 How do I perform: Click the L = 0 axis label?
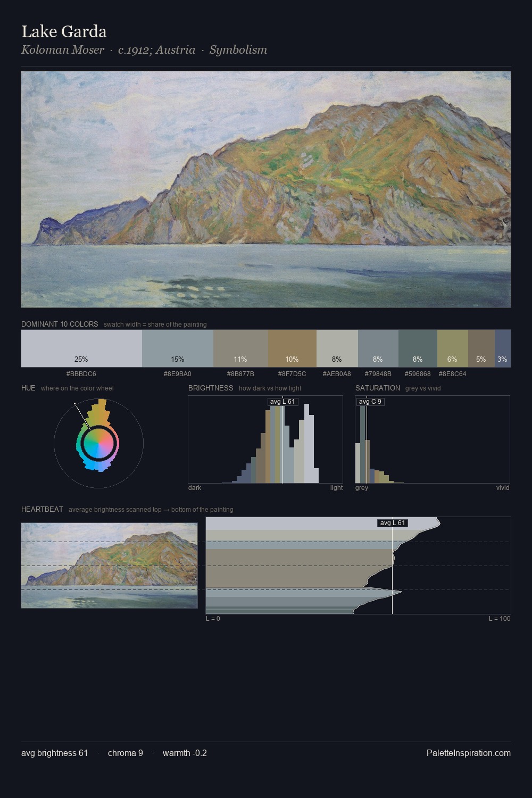click(x=213, y=619)
